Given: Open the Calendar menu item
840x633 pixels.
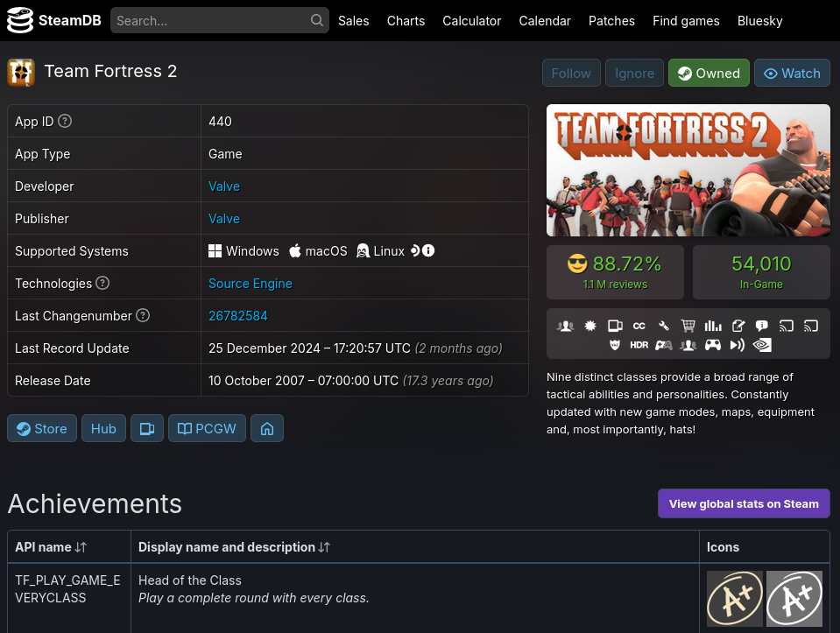Looking at the screenshot, I should tap(545, 21).
